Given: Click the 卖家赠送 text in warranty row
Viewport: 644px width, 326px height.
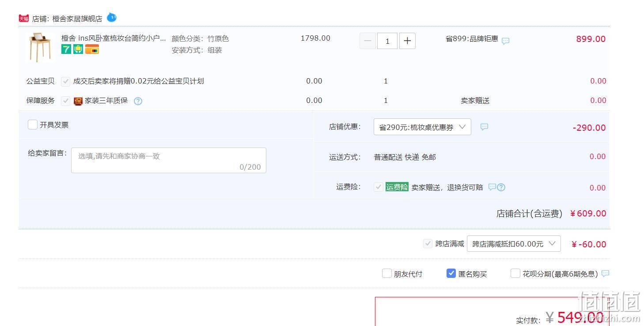Looking at the screenshot, I should pos(475,101).
